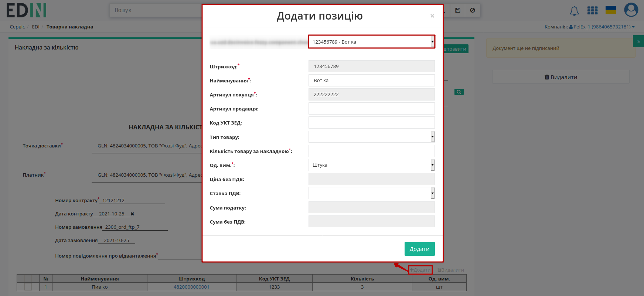This screenshot has width=644, height=296.
Task: Click the Сума без ПДВ field
Action: (x=371, y=221)
